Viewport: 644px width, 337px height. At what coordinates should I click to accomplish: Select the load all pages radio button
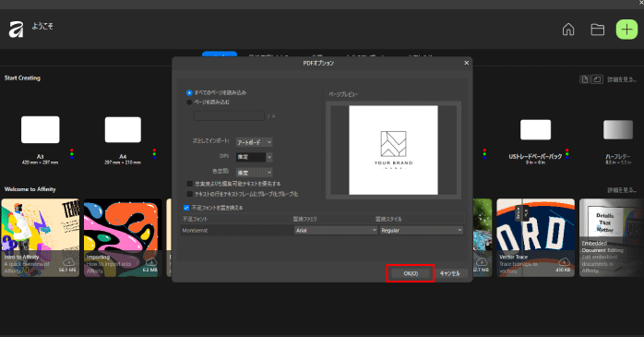[189, 93]
